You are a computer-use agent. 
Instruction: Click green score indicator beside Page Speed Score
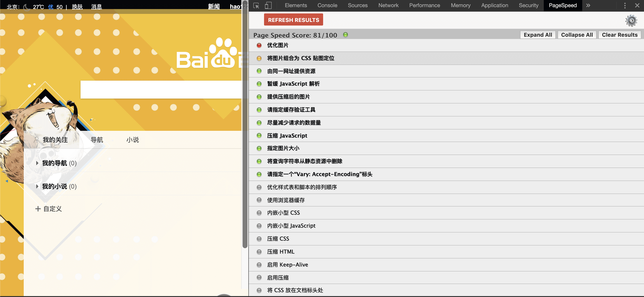pos(345,35)
